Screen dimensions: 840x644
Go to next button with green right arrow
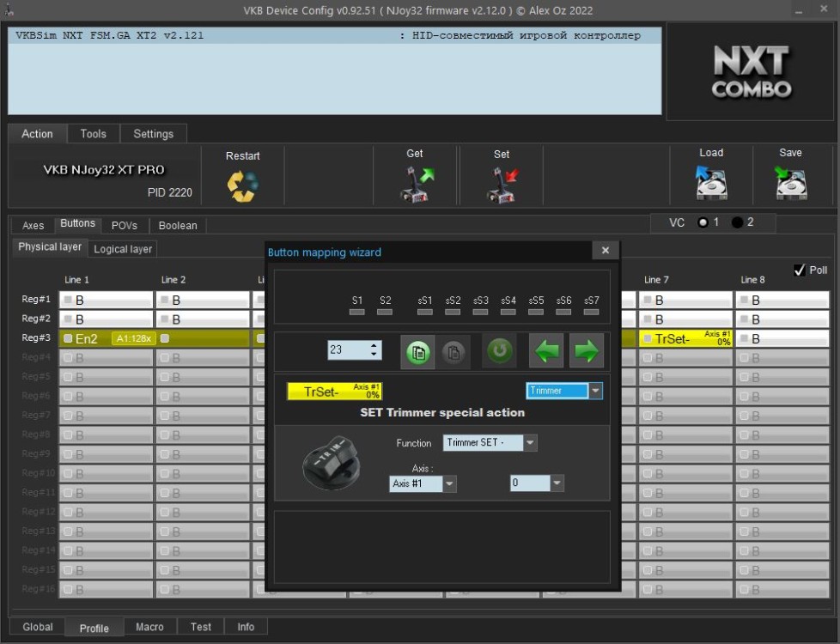(585, 351)
